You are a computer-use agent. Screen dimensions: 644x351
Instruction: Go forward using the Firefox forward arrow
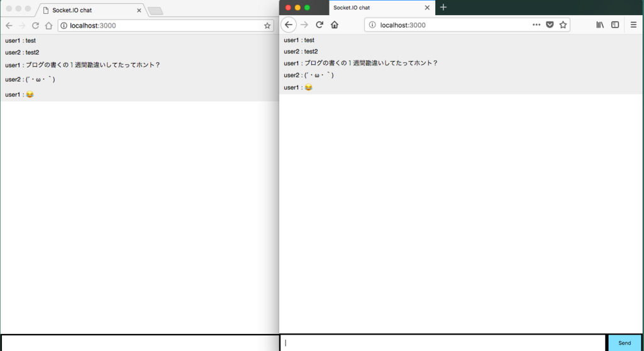[x=304, y=25]
